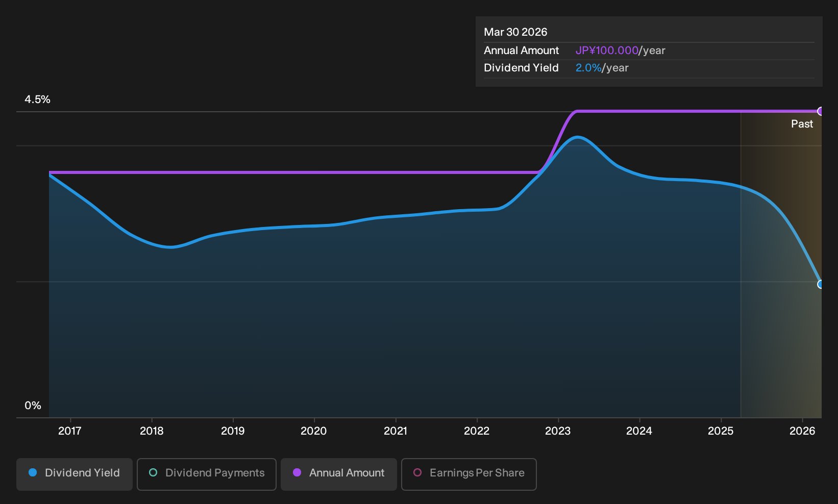Click the purple Annual Amount legend dot
The height and width of the screenshot is (504, 838).
point(297,473)
